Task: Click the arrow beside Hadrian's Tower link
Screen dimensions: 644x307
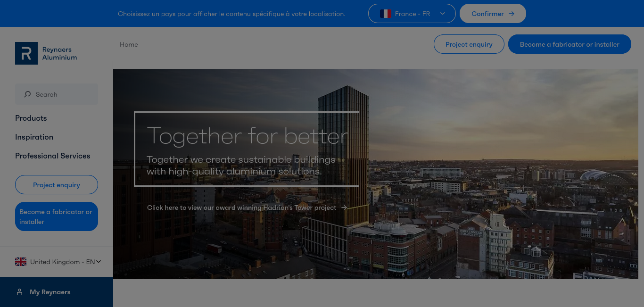Action: (344, 207)
